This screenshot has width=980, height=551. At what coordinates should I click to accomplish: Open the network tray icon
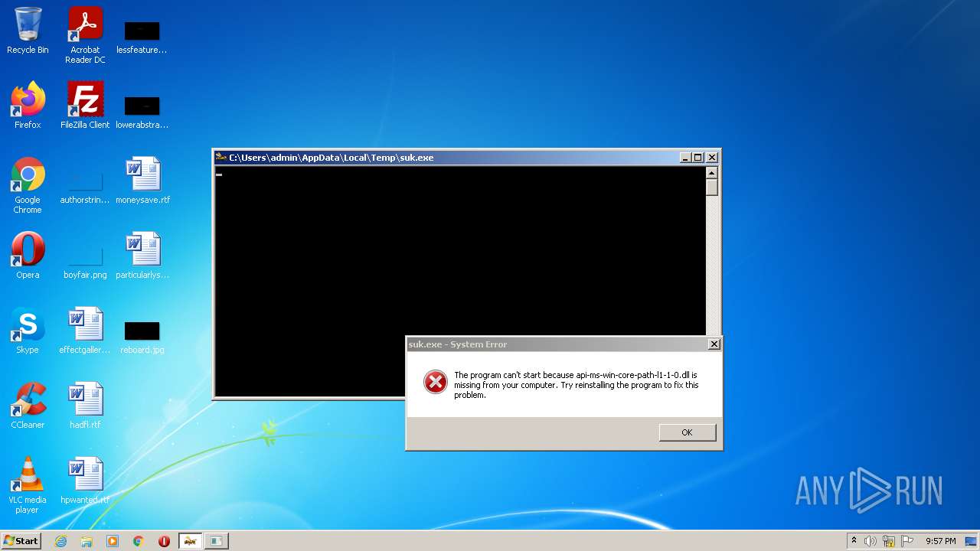click(889, 541)
